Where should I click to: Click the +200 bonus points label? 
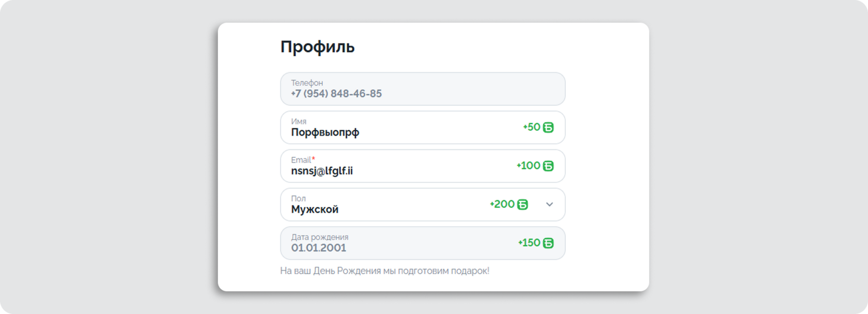pyautogui.click(x=502, y=205)
